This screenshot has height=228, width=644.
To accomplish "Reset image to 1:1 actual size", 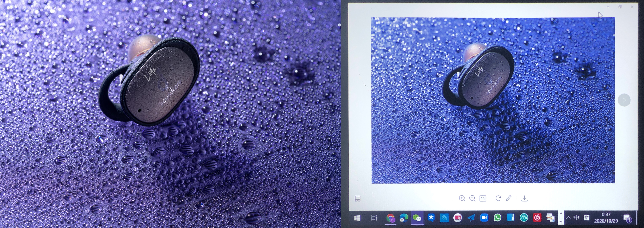I will (x=483, y=199).
